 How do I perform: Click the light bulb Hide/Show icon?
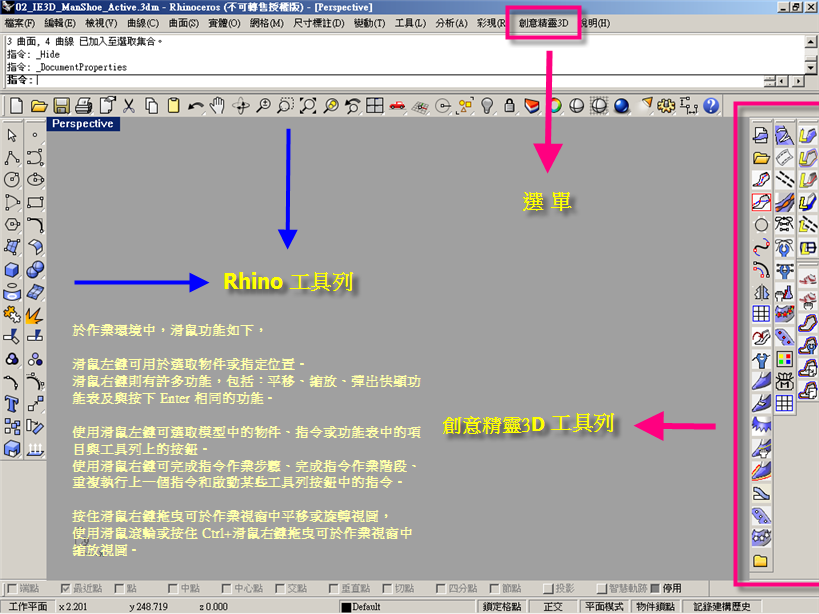click(487, 106)
